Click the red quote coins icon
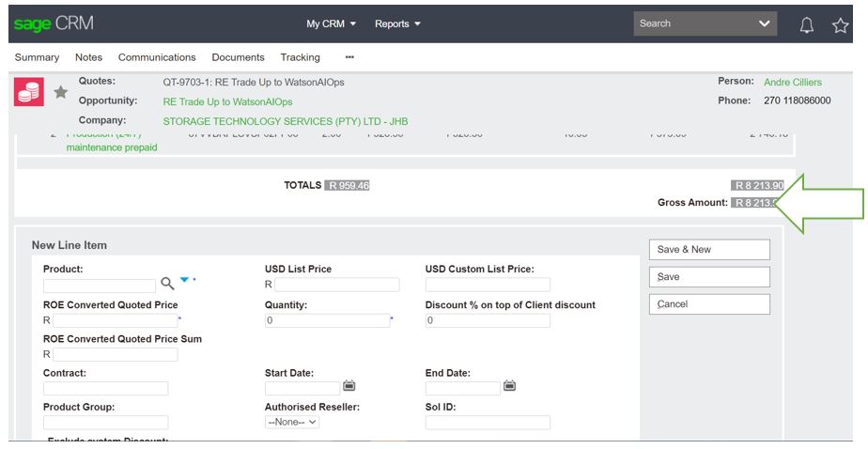 click(29, 92)
